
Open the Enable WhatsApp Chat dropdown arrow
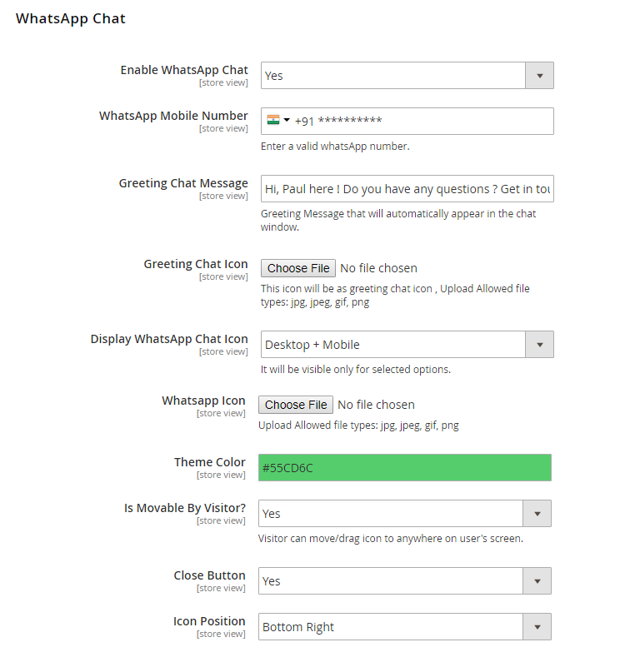coord(539,76)
